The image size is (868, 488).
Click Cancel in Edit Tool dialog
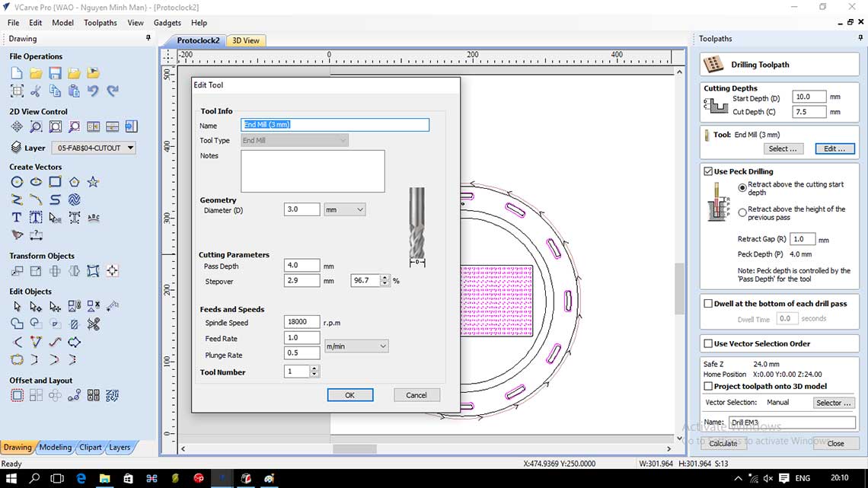416,395
